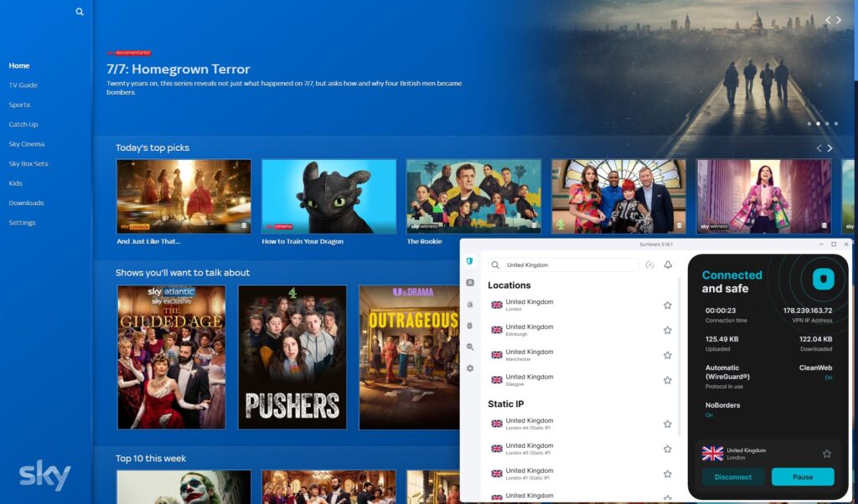Open How to Train Your Dragon thumbnail
858x504 pixels.
coord(328,196)
